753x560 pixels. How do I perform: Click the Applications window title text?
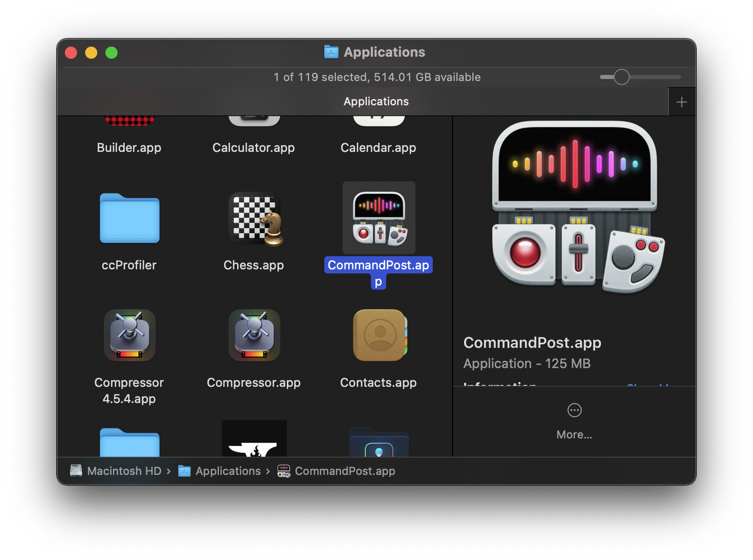(385, 52)
